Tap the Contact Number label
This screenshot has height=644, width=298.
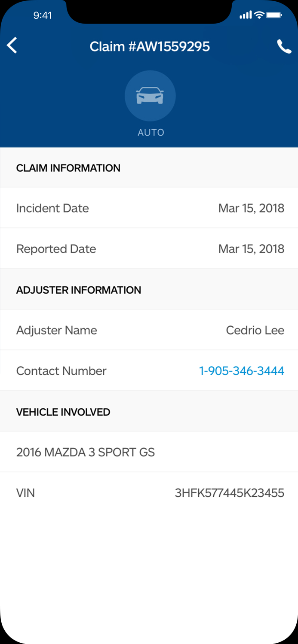pos(61,371)
